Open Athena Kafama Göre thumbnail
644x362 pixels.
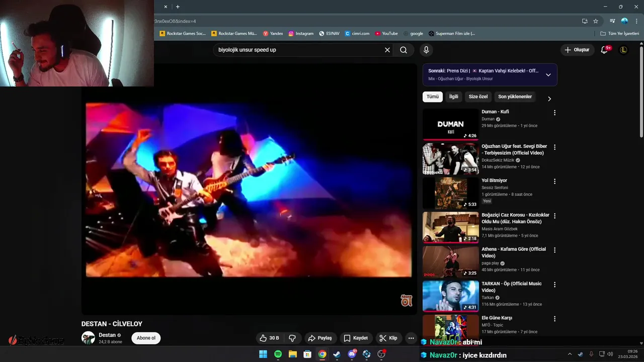click(450, 261)
